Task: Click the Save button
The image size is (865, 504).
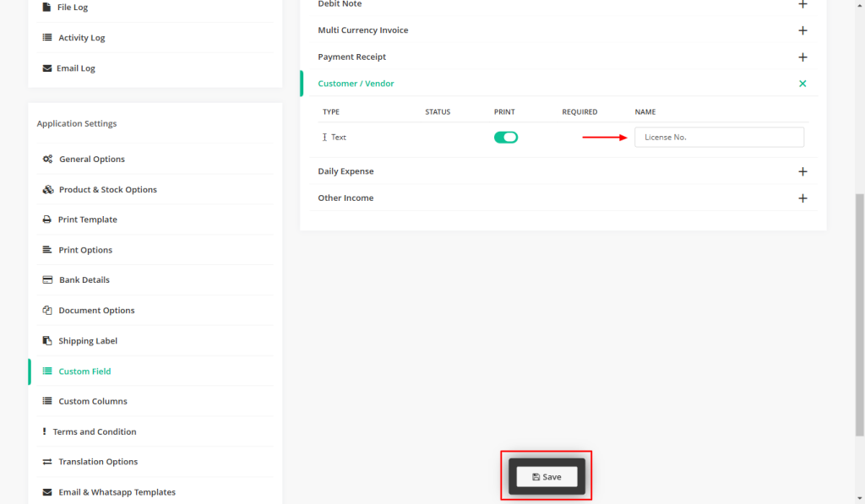Action: [546, 476]
